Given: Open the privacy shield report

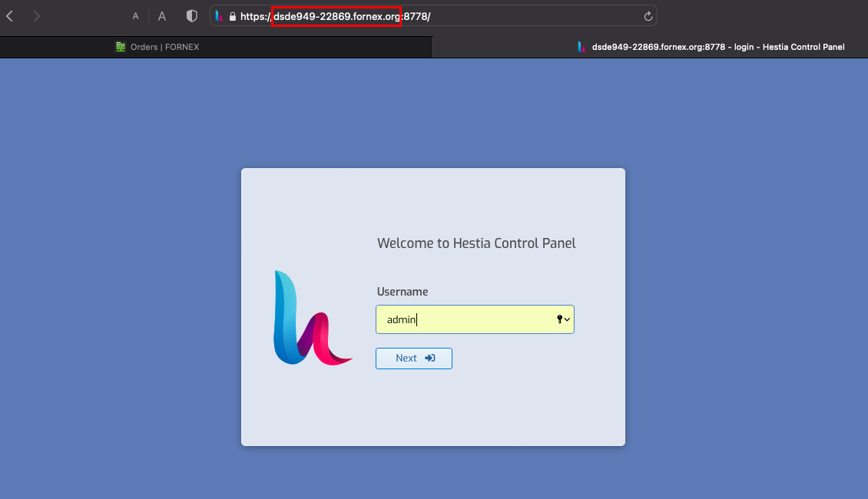Looking at the screenshot, I should [x=192, y=16].
